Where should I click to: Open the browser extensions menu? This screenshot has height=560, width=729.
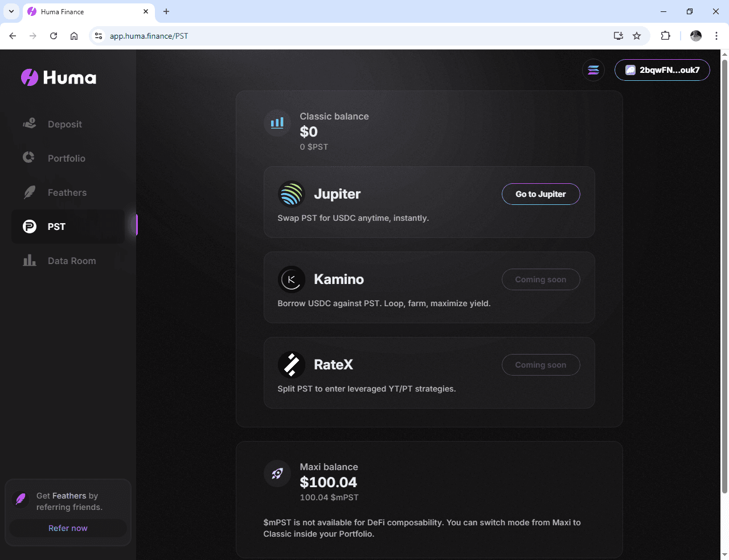pyautogui.click(x=665, y=36)
